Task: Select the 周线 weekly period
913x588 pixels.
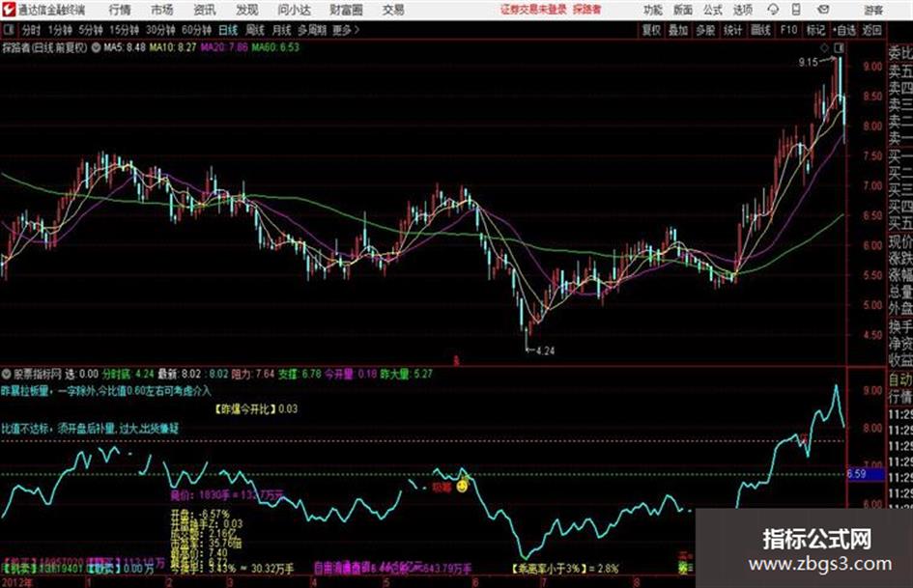Action: point(255,30)
